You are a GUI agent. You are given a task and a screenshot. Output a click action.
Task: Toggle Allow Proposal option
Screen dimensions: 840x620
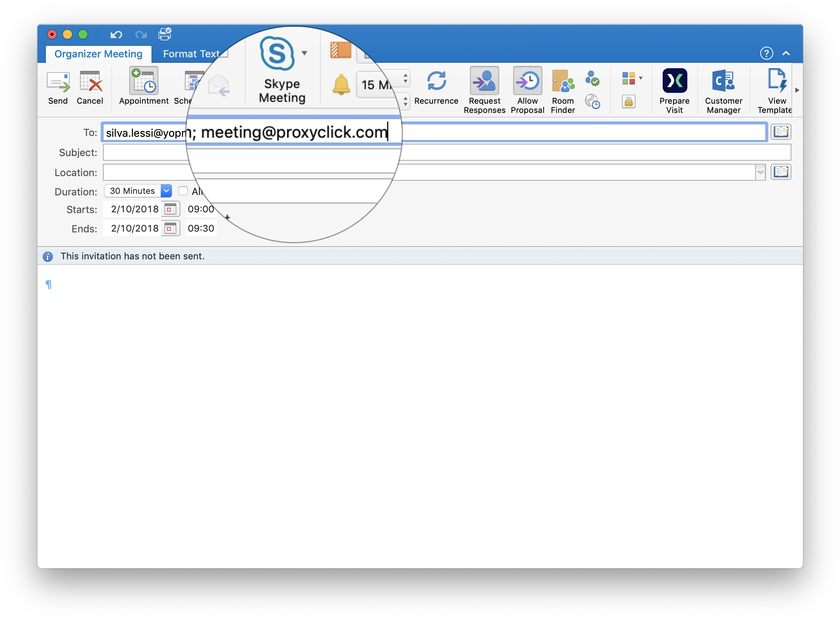coord(527,91)
